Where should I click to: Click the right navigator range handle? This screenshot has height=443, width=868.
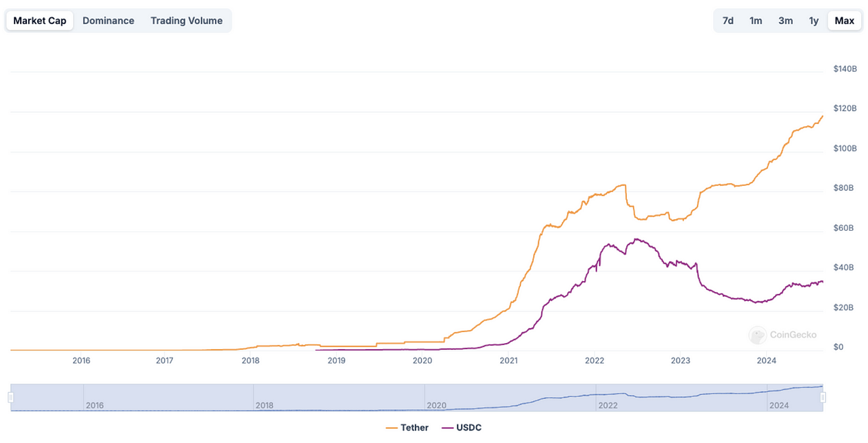point(823,398)
